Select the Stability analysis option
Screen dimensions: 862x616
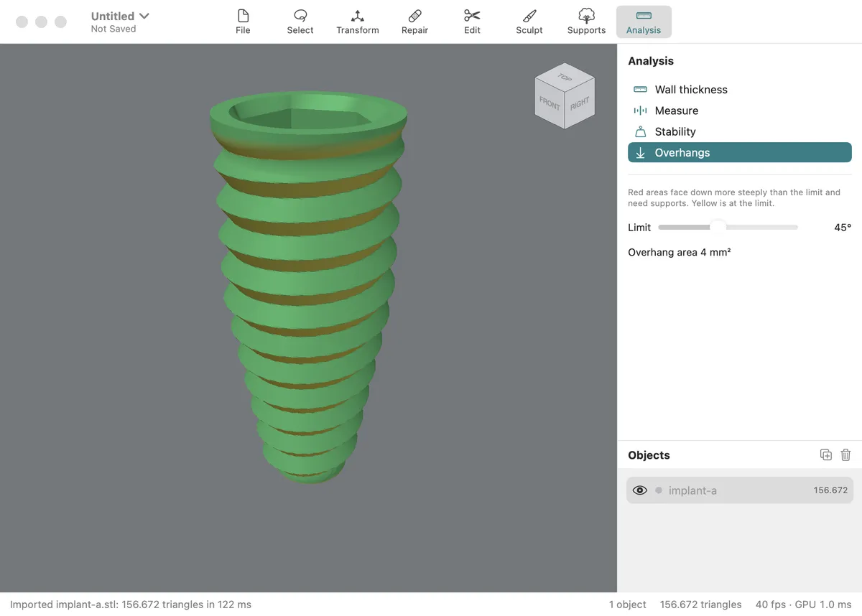click(x=740, y=131)
